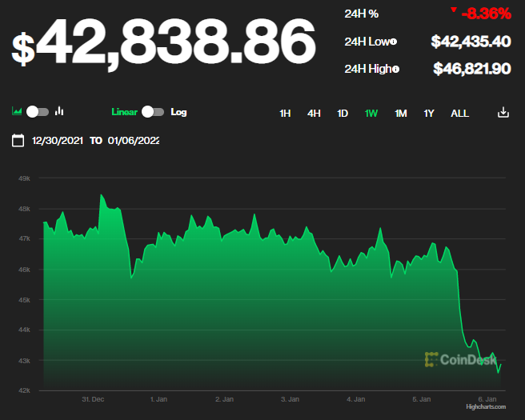The height and width of the screenshot is (420, 525).
Task: Click the download chart icon
Action: pos(503,113)
